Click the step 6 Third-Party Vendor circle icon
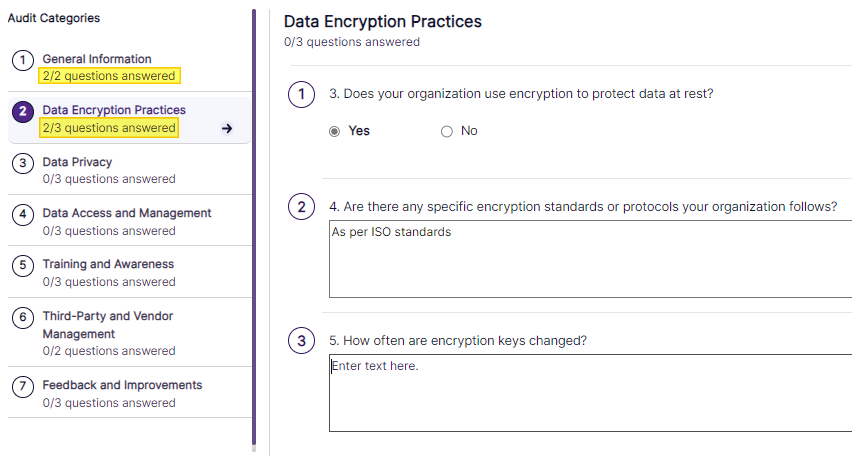This screenshot has height=456, width=852. pyautogui.click(x=22, y=317)
